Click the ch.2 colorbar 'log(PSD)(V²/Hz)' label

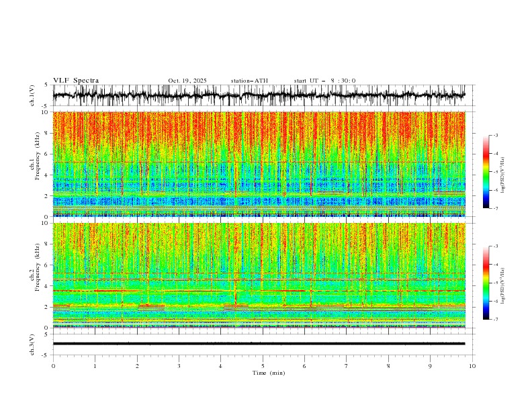pos(503,286)
